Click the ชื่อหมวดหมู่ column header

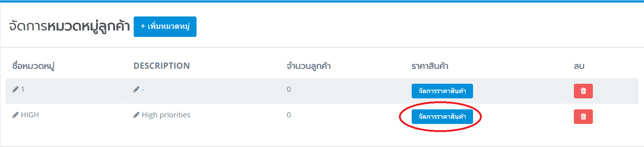33,66
